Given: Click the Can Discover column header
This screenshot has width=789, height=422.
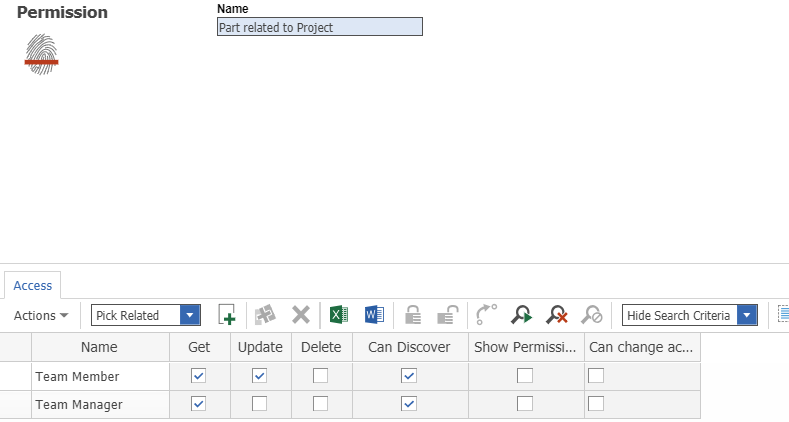Looking at the screenshot, I should [409, 347].
